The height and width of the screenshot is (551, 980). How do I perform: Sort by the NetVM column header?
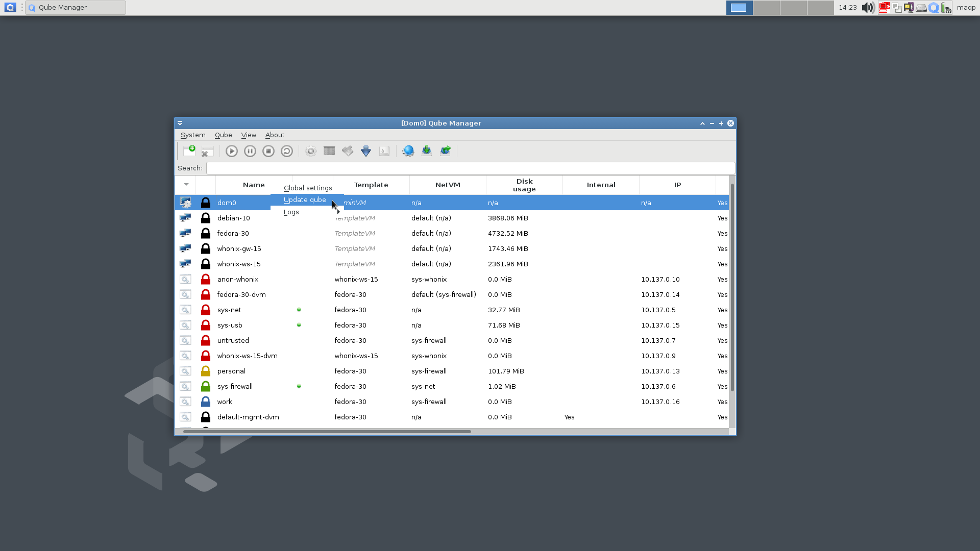[448, 185]
